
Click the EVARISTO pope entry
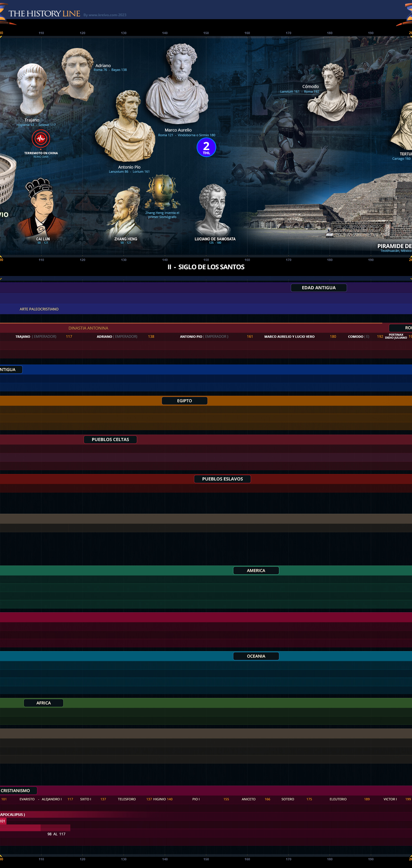tap(27, 799)
